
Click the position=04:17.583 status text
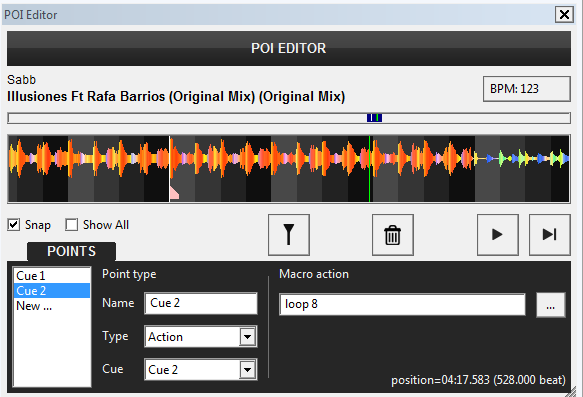[478, 380]
